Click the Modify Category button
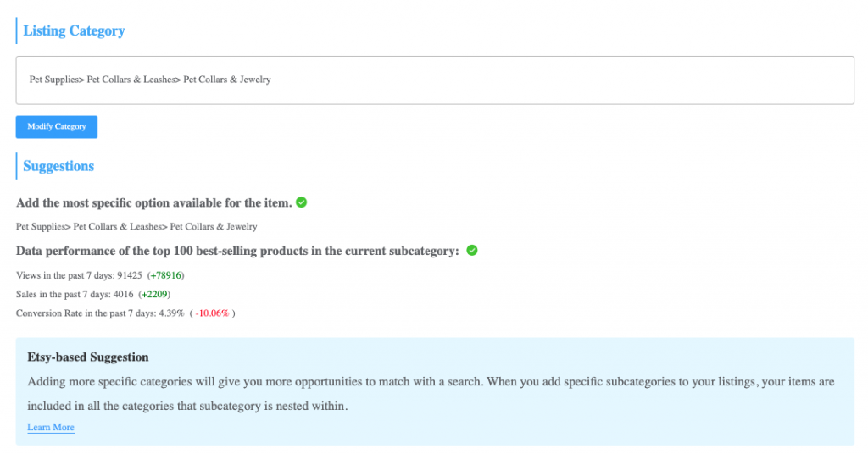The image size is (868, 454). click(x=57, y=127)
